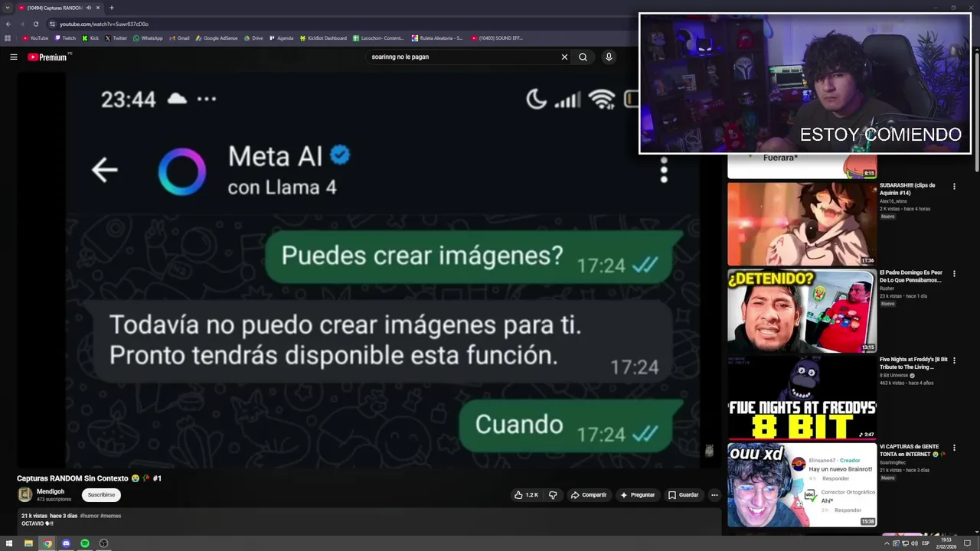Dislike the video with thumbs down
Image resolution: width=980 pixels, height=551 pixels.
(553, 495)
